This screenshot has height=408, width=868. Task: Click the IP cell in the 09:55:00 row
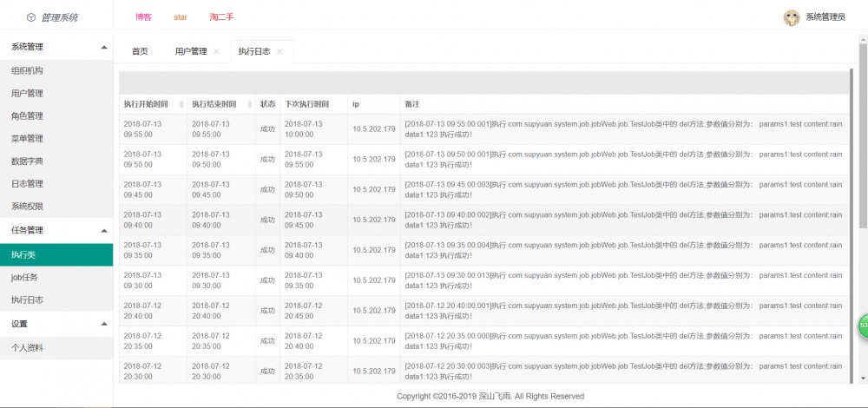374,129
